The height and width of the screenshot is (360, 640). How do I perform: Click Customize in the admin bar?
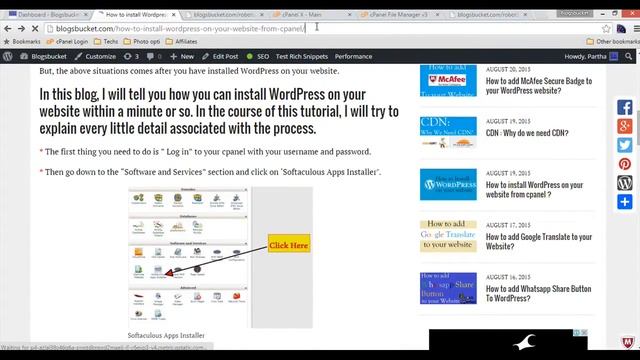pyautogui.click(x=96, y=56)
